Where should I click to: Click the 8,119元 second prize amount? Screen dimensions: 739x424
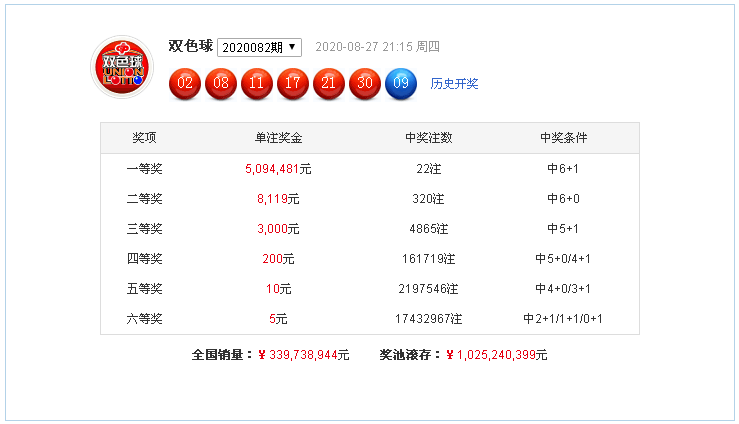tap(278, 199)
